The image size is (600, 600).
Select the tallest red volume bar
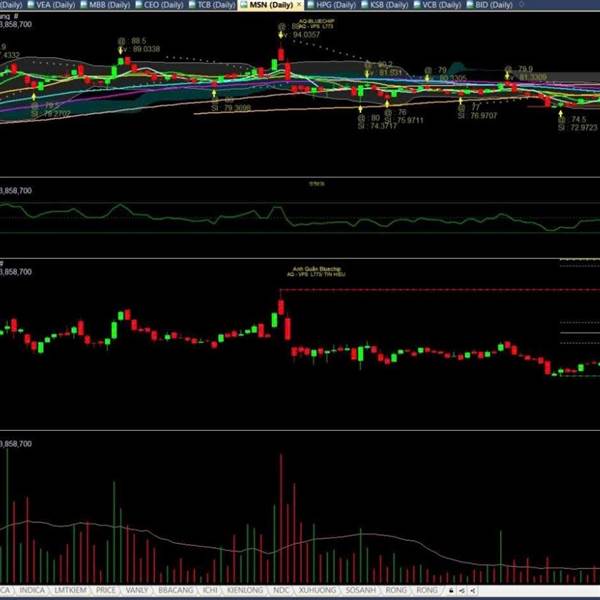pos(281,518)
